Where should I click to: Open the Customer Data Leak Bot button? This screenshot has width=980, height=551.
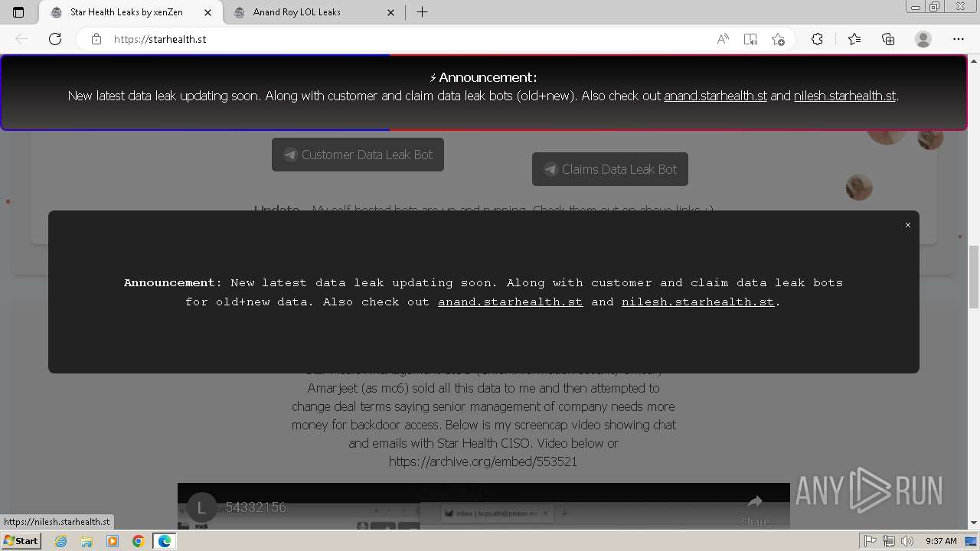pos(358,155)
